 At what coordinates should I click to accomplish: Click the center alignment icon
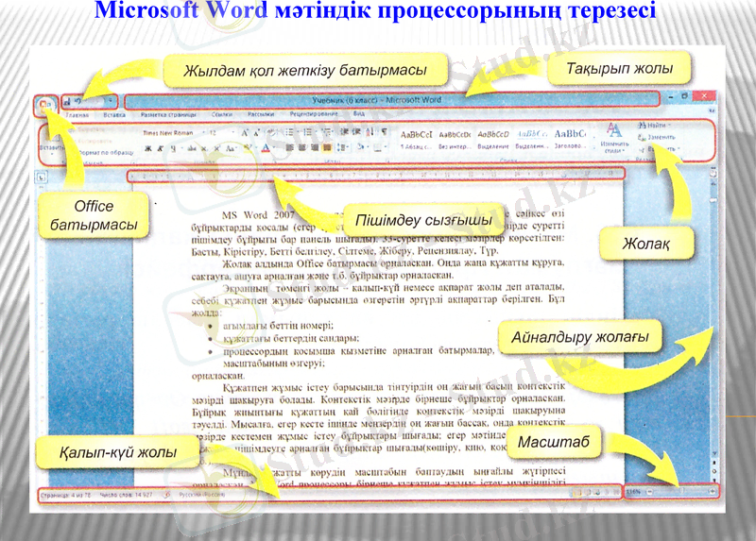click(x=302, y=147)
